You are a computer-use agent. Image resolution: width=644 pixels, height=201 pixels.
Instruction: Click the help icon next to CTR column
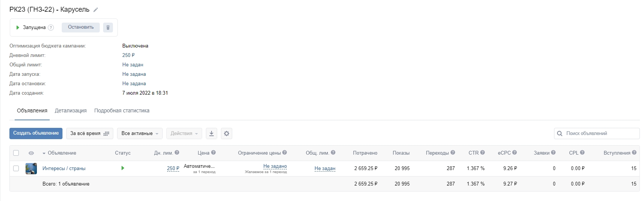483,153
